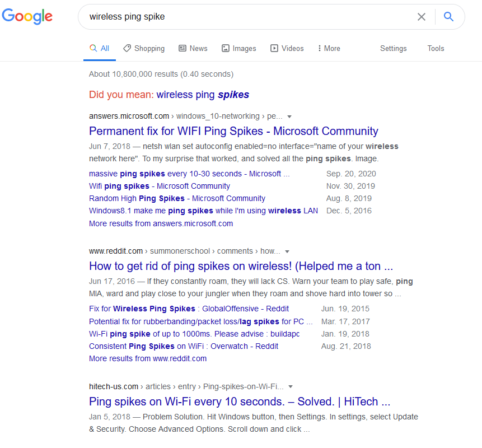Select the All search tab
The height and width of the screenshot is (448, 482).
[x=100, y=48]
